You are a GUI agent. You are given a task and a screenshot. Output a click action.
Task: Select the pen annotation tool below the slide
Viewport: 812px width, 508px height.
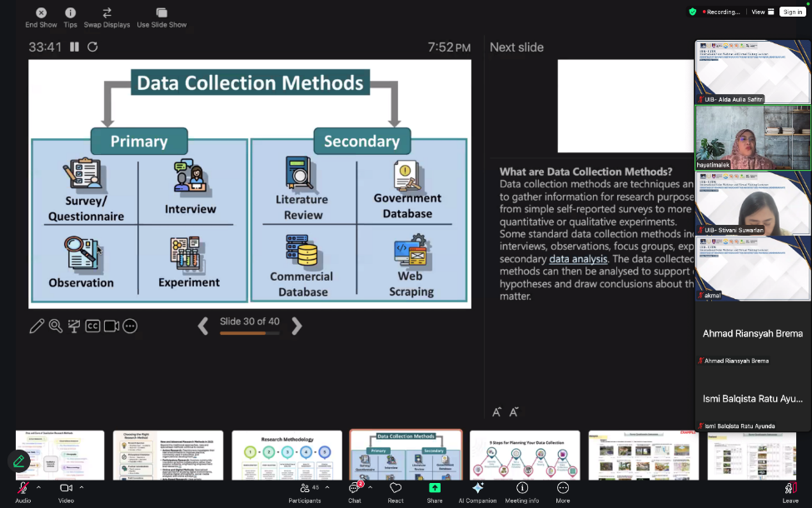pyautogui.click(x=37, y=326)
